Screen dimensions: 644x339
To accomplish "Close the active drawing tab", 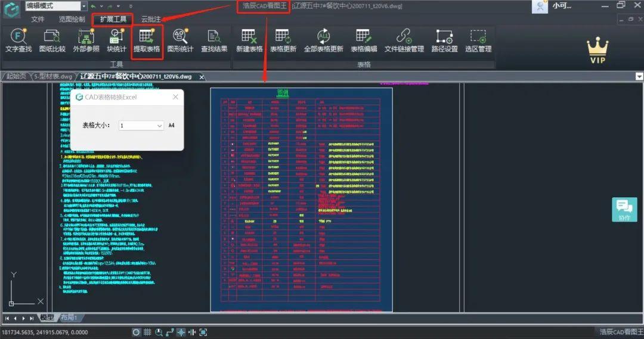I will point(202,77).
